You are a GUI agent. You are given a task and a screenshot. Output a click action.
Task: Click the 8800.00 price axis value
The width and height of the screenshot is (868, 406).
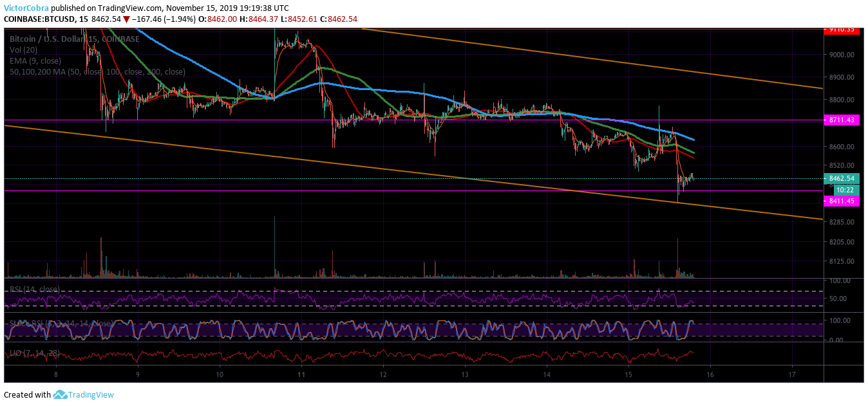[842, 100]
